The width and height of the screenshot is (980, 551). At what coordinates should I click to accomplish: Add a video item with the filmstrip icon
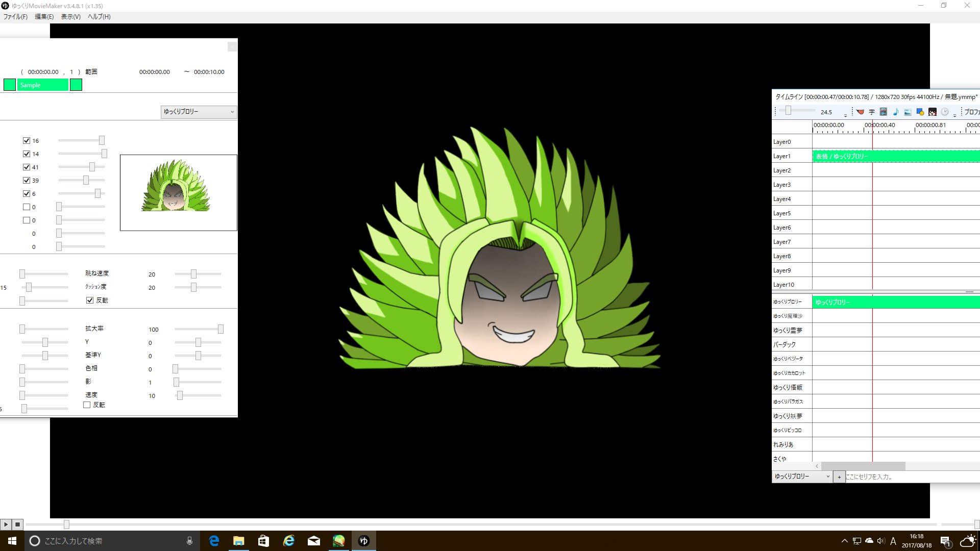884,112
